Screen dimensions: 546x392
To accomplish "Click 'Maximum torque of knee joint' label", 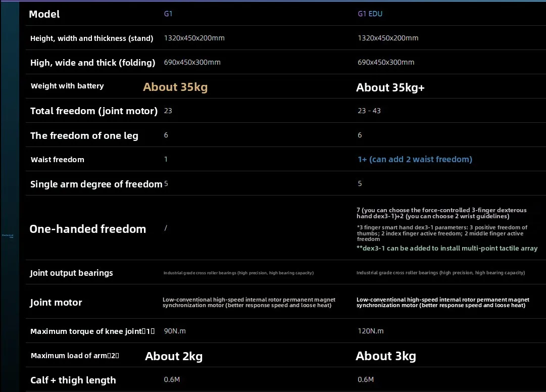I will tap(92, 331).
